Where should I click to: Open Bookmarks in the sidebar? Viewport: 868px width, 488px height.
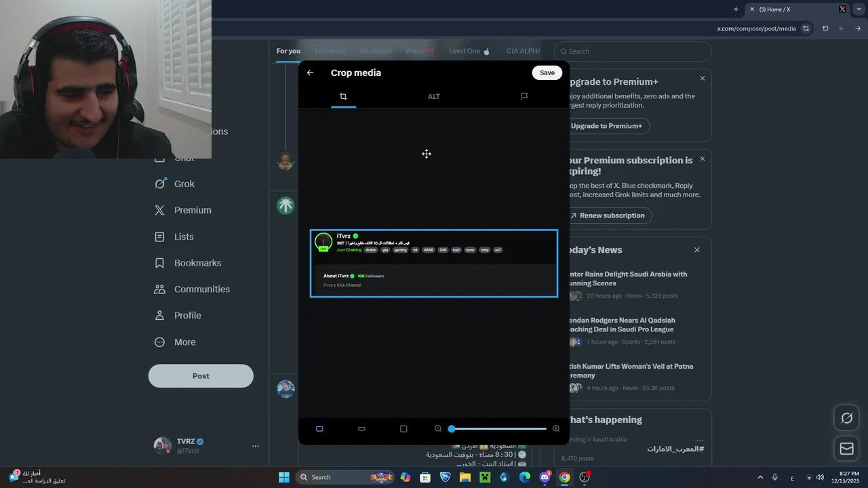[188, 263]
